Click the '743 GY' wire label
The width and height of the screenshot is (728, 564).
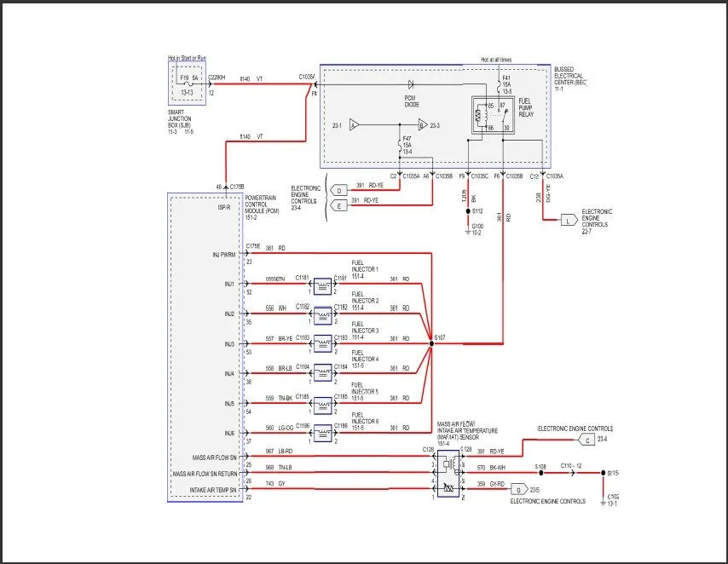[x=274, y=484]
